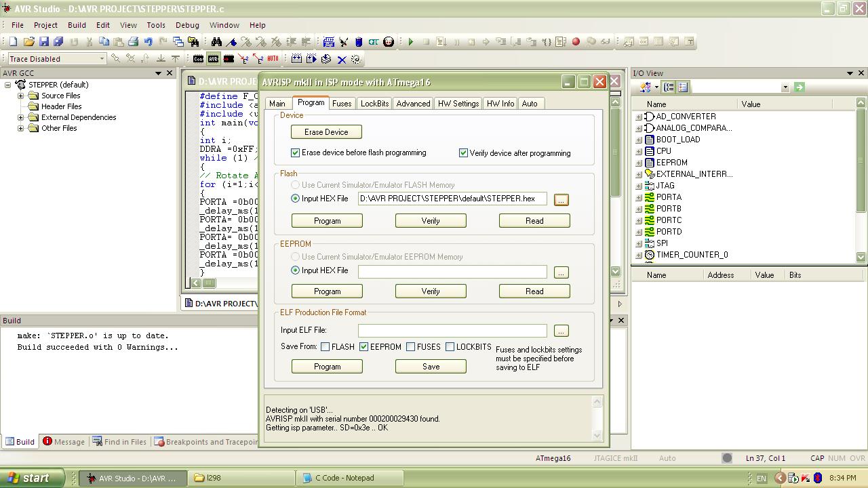Viewport: 868px width, 488px height.
Task: Click the Con connect programmer icon
Action: [198, 59]
